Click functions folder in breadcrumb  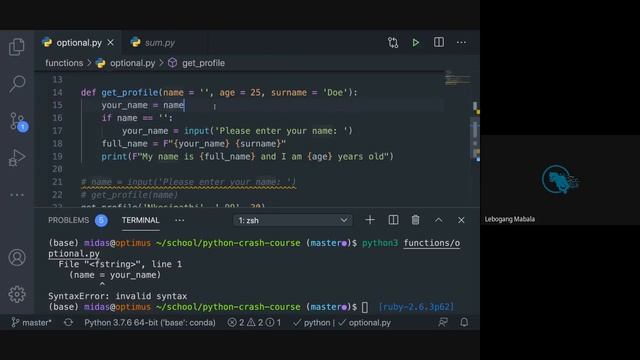[64, 63]
